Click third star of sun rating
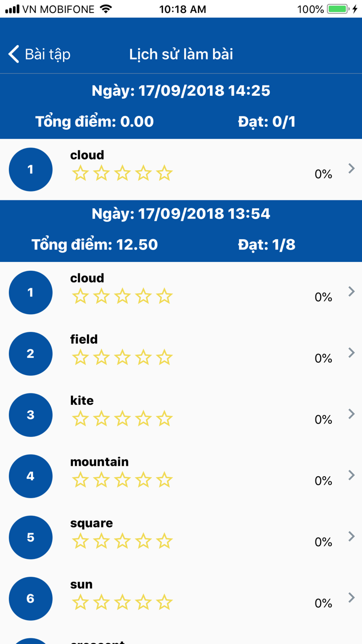The width and height of the screenshot is (362, 644). click(x=123, y=603)
